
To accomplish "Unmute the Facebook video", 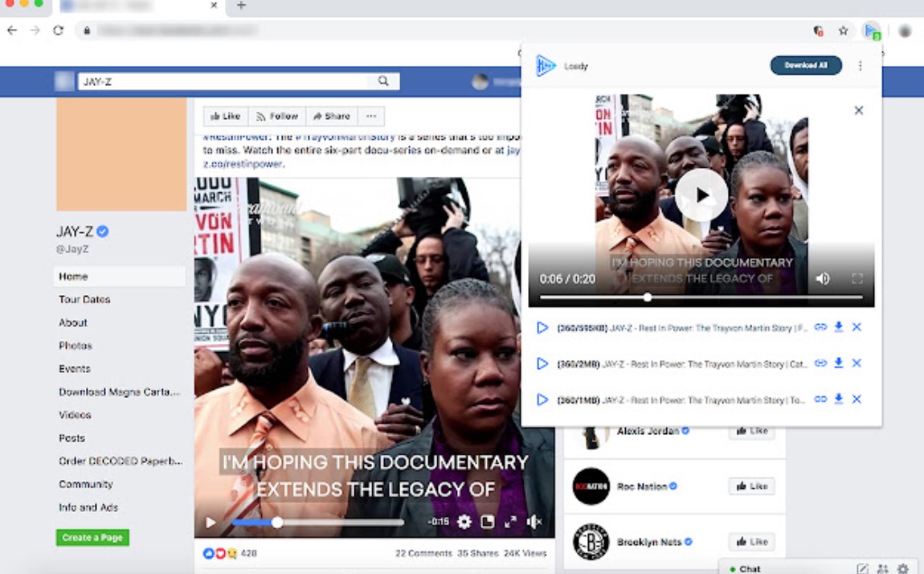I will (x=534, y=522).
